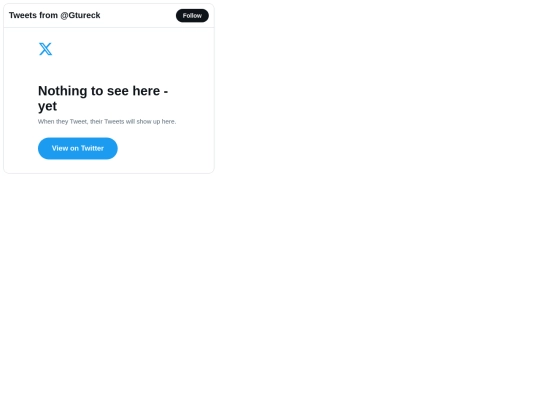This screenshot has width=540, height=405.
Task: Click the blank card space right of View on Twitter
Action: 164,148
